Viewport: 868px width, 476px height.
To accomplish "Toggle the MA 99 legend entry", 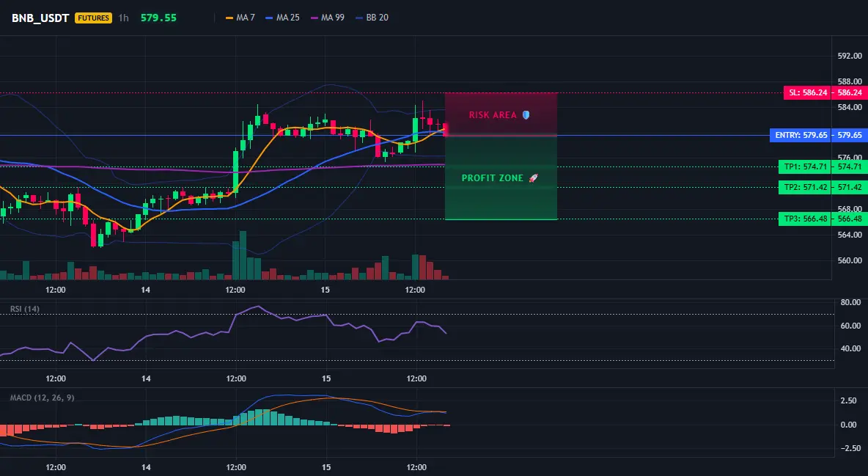I will 328,18.
